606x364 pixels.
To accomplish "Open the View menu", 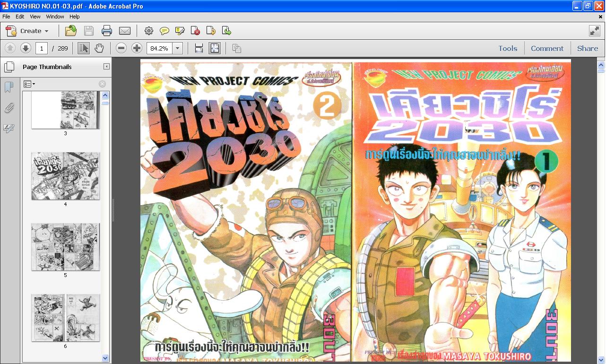I will click(35, 17).
